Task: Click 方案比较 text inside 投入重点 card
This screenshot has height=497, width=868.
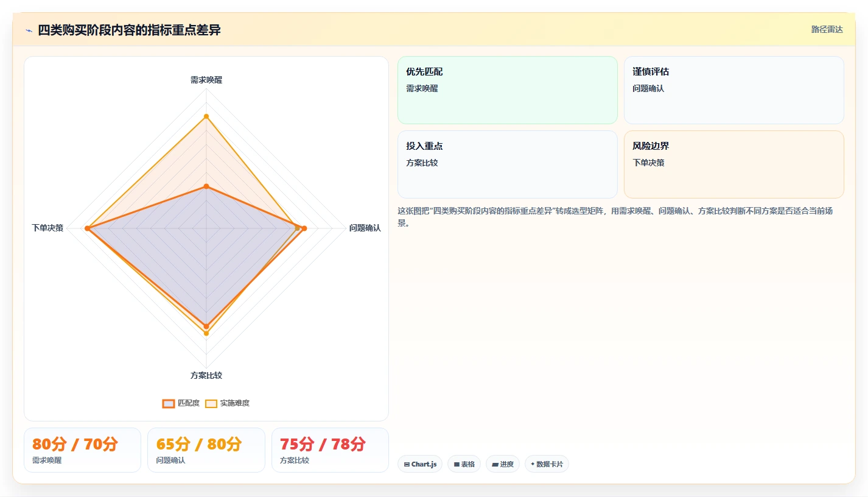Action: point(422,163)
